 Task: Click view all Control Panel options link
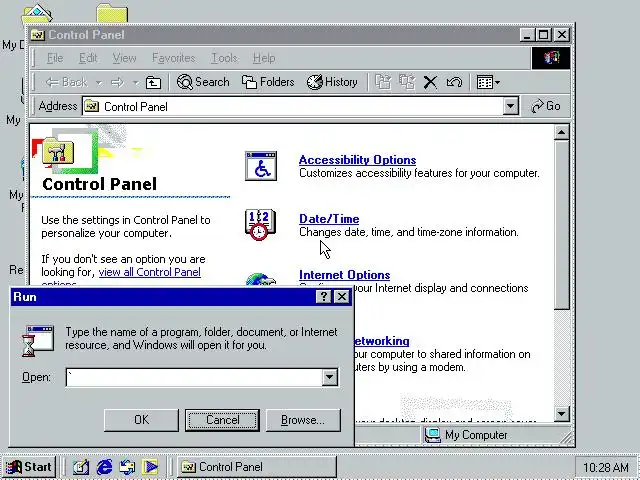click(x=149, y=272)
